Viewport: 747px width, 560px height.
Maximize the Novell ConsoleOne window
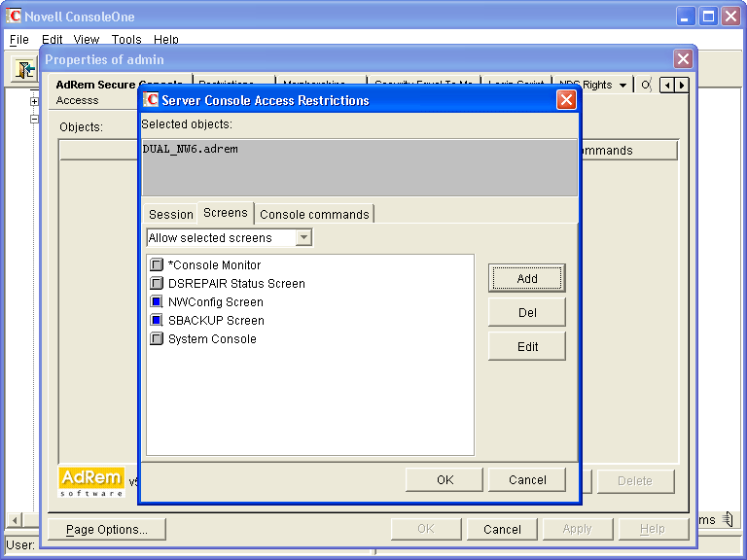[708, 17]
